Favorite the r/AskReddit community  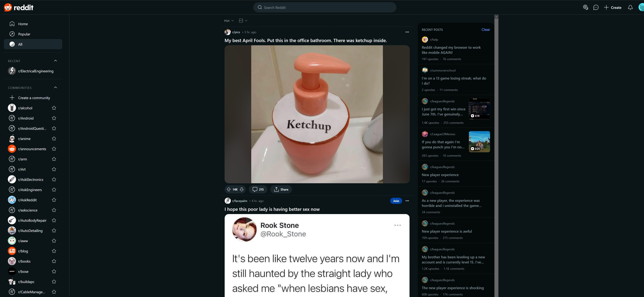click(54, 200)
